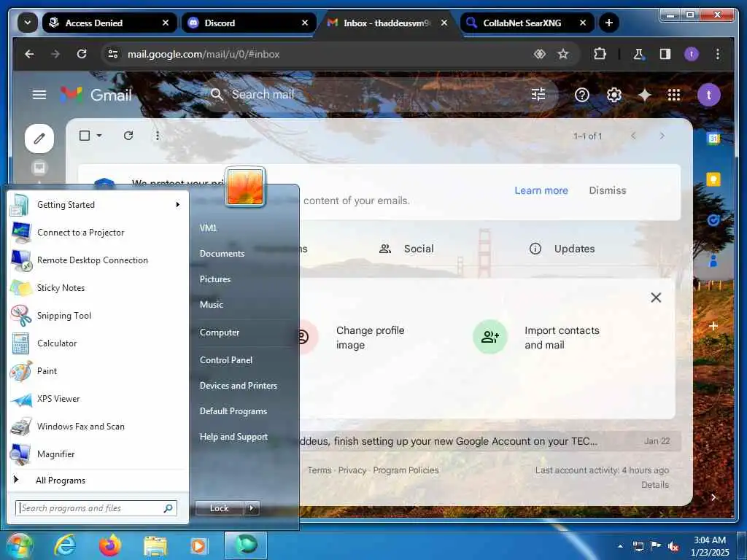The width and height of the screenshot is (747, 560).
Task: Click the Chrome address bar URL
Action: [204, 54]
